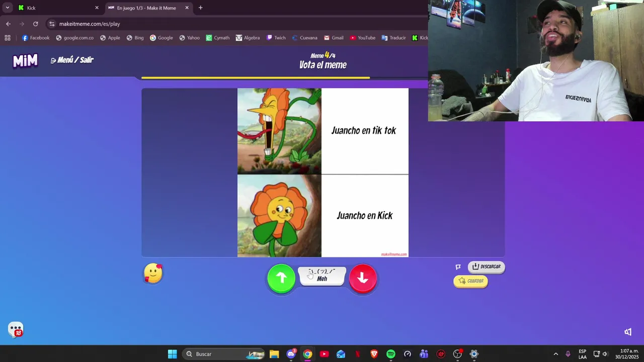Open the Facebook bookmark
644x362 pixels.
point(36,38)
